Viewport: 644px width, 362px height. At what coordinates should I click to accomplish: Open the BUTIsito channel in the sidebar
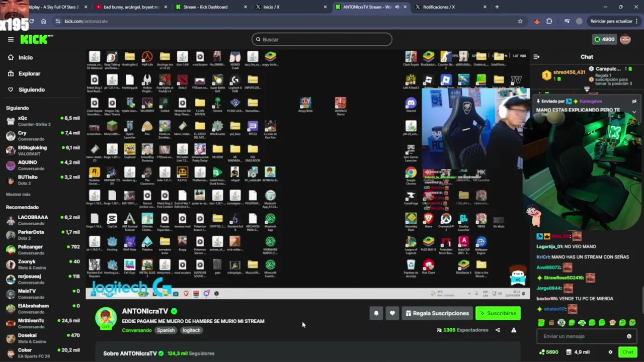pos(43,179)
